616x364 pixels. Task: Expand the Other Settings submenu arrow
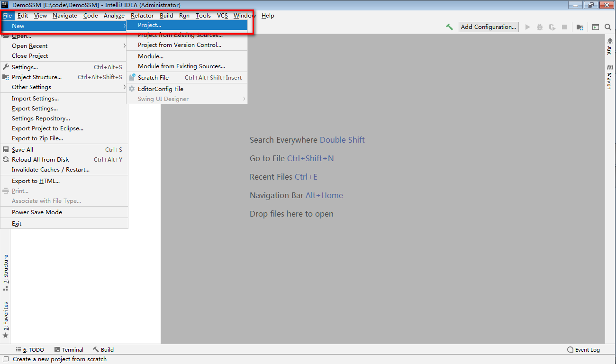pos(125,87)
